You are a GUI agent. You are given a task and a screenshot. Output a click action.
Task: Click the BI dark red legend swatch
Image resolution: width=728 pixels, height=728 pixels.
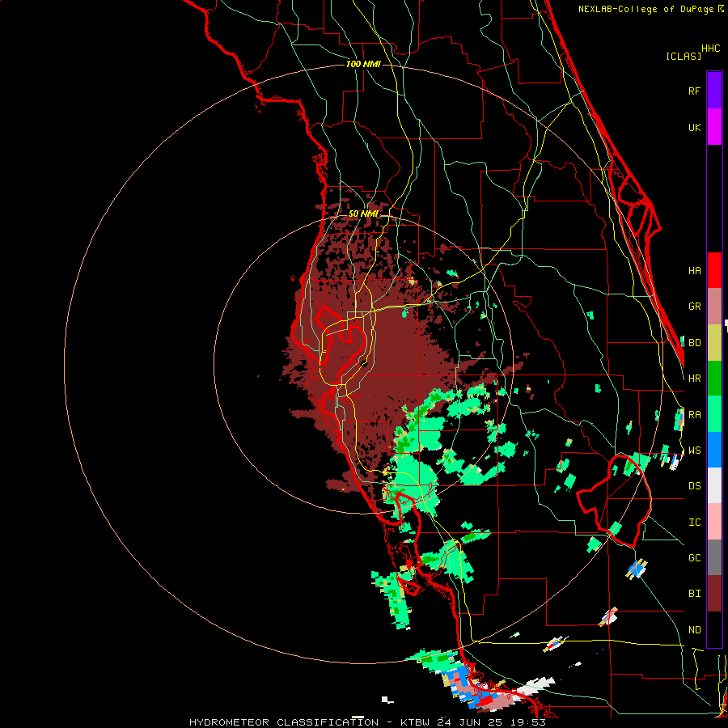[714, 594]
